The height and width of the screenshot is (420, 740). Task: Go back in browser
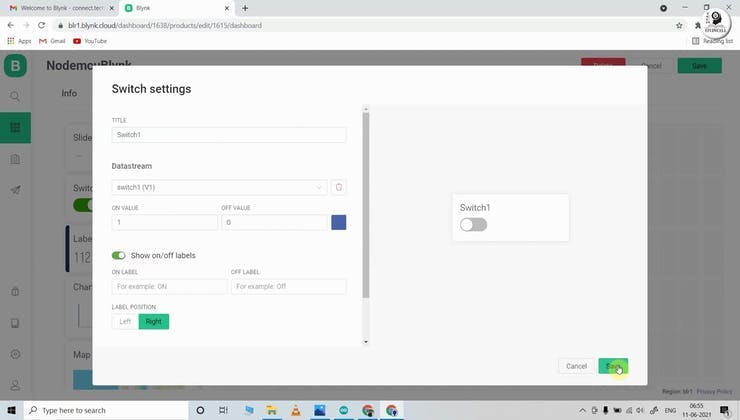click(10, 25)
